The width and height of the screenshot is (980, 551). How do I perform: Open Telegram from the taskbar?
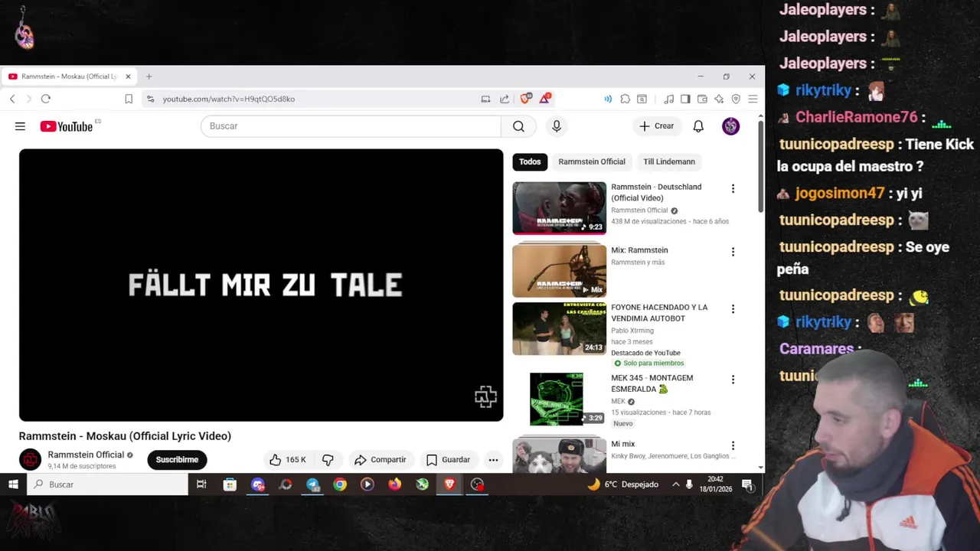coord(312,484)
